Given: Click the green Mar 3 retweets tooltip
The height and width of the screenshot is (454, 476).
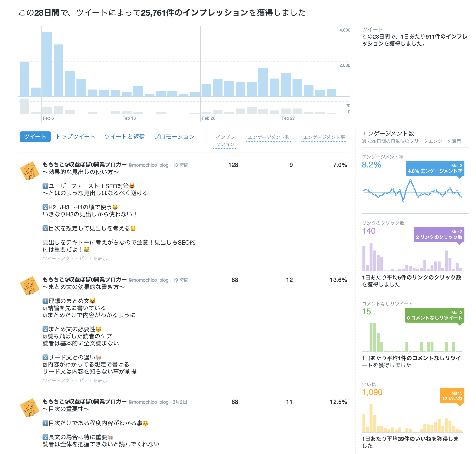Looking at the screenshot, I should pyautogui.click(x=435, y=315).
